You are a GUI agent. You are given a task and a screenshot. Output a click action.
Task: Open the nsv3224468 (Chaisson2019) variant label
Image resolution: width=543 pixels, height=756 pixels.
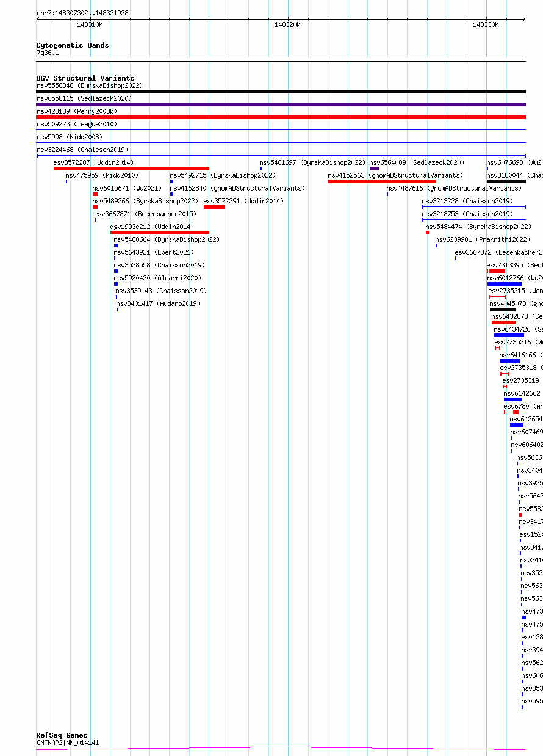[82, 150]
